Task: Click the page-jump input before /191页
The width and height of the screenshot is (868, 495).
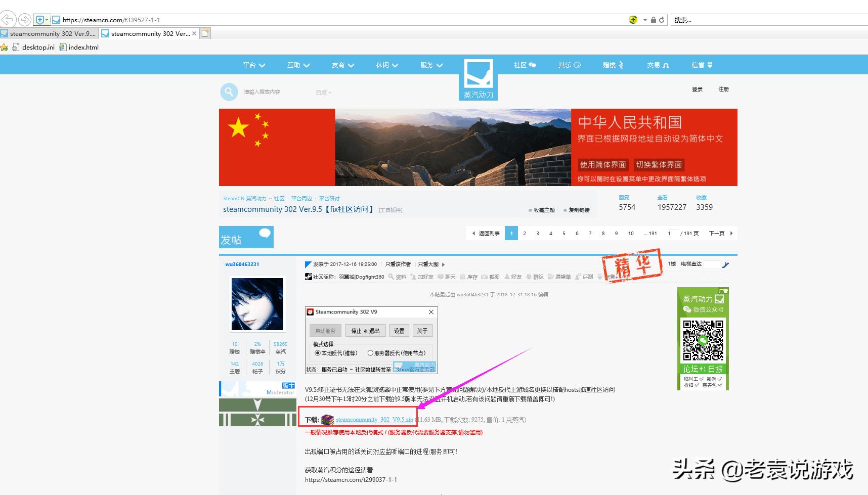Action: [x=669, y=233]
